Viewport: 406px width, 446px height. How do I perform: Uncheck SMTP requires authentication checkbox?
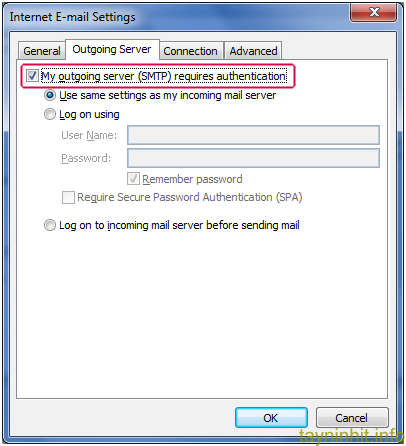[x=32, y=76]
